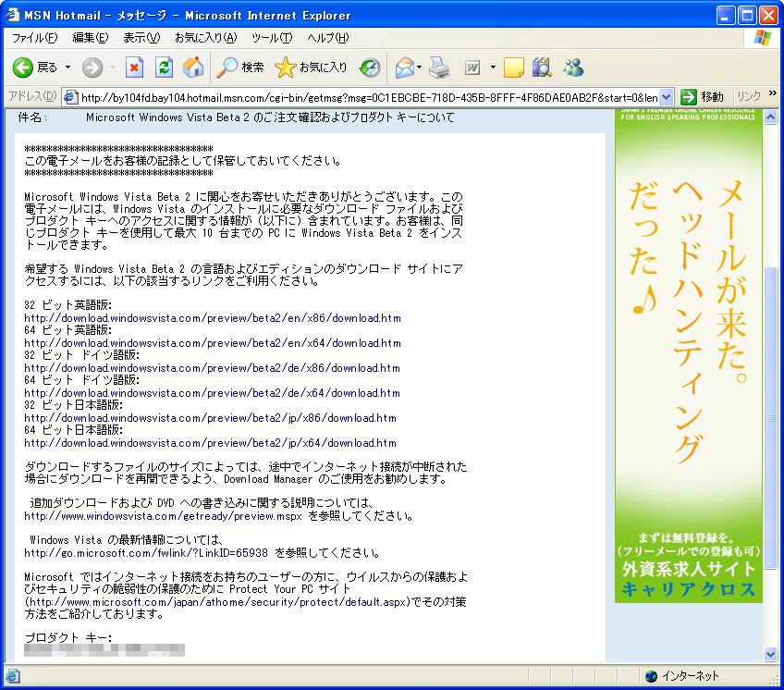Expand the address bar dropdown list

666,97
